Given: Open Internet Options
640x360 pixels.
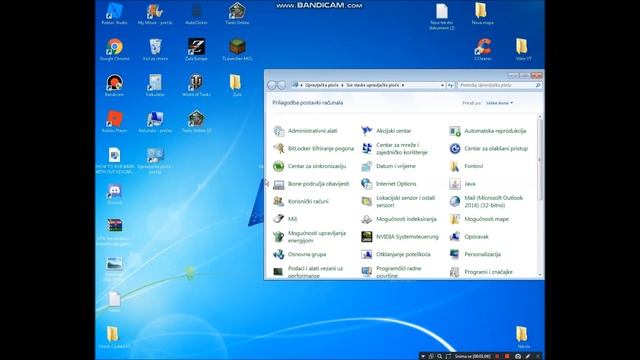Looking at the screenshot, I should pos(389,184).
